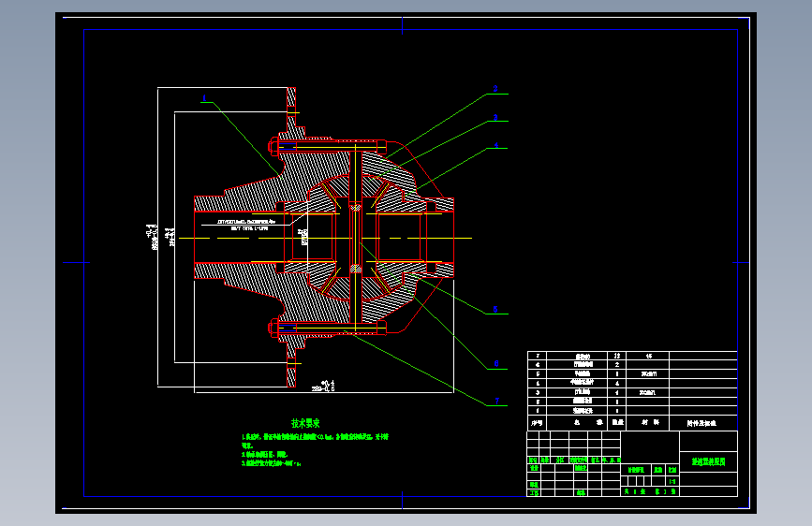Image resolution: width=812 pixels, height=526 pixels.
Task: Click part balloon number 7 on leader line
Action: 496,402
